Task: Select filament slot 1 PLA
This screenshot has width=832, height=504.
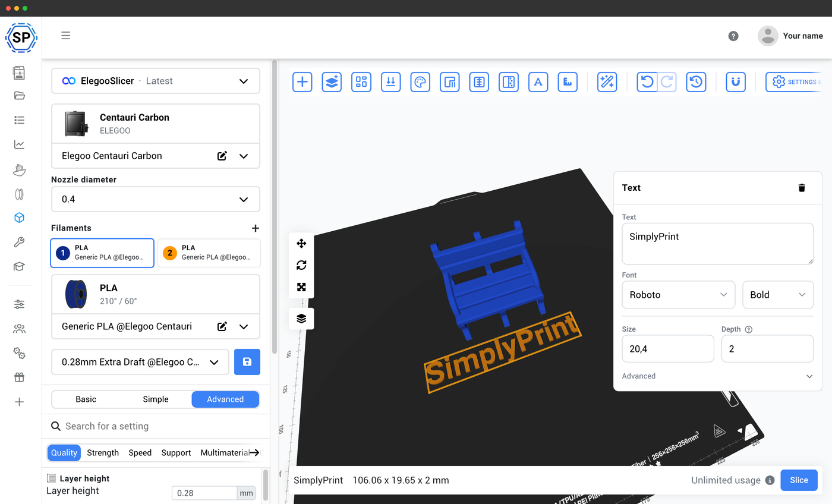Action: tap(102, 253)
